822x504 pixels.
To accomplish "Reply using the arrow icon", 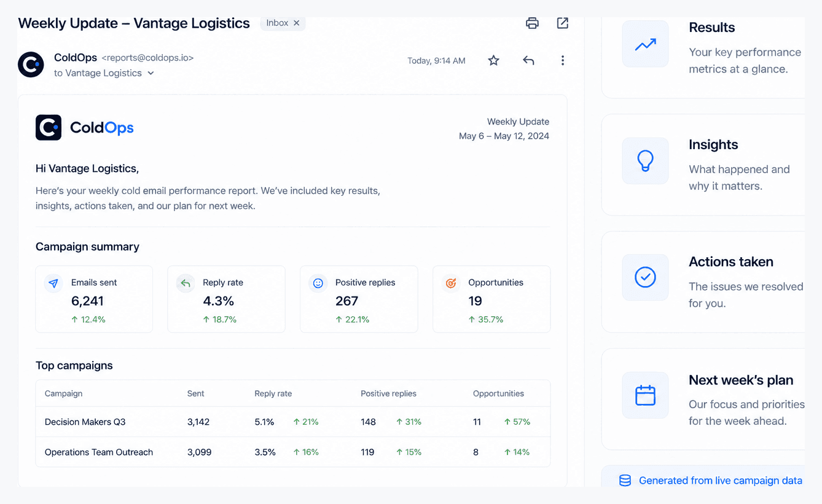I will tap(528, 60).
